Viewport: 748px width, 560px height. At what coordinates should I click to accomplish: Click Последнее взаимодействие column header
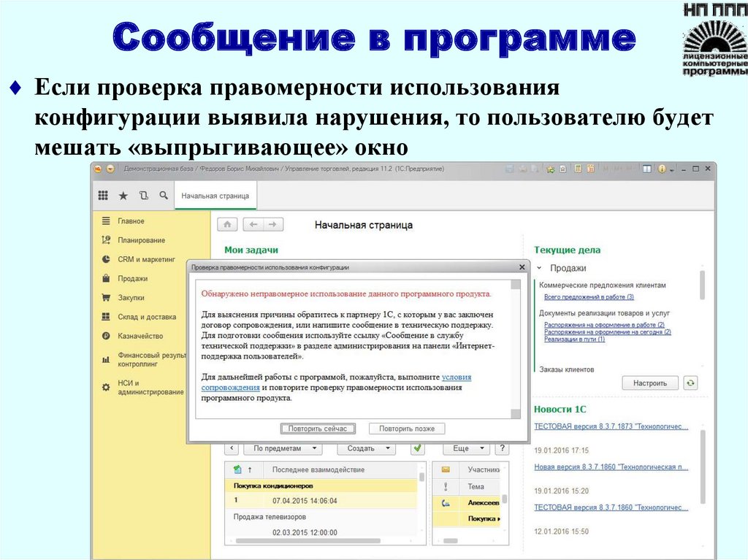318,470
